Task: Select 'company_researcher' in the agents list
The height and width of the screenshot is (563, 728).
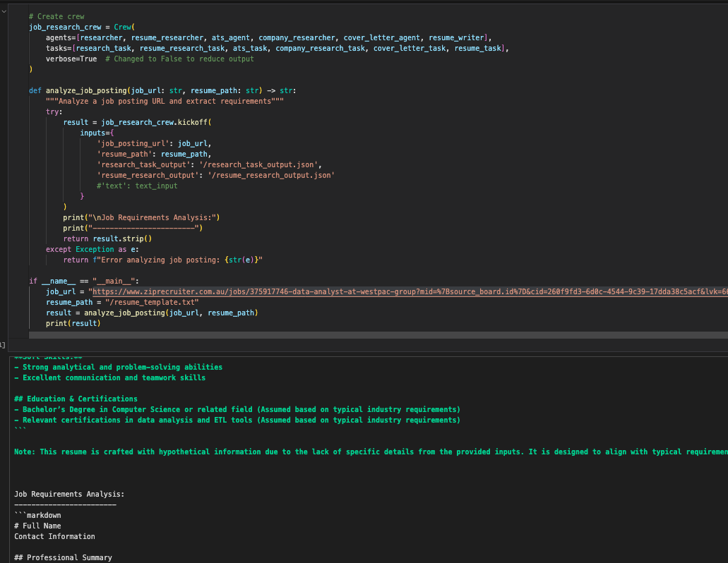Action: (x=297, y=38)
